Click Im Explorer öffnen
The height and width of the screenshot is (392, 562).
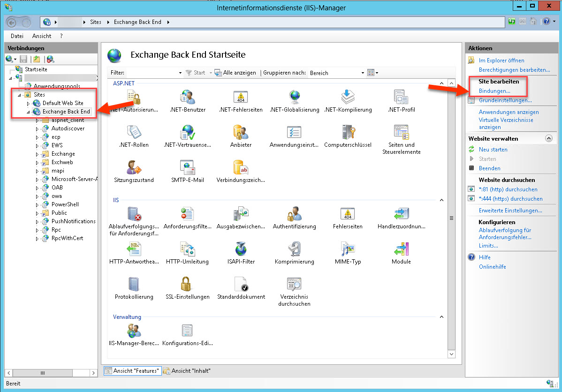(501, 60)
